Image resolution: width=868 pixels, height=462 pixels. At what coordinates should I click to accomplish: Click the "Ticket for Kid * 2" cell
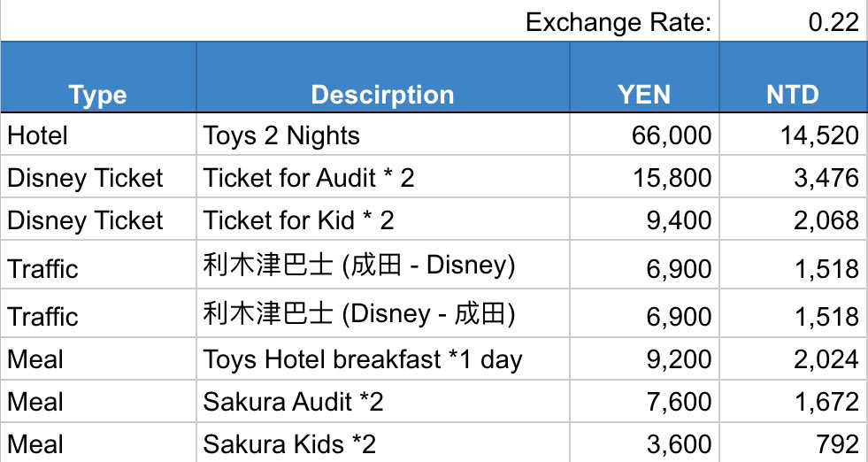pos(382,220)
